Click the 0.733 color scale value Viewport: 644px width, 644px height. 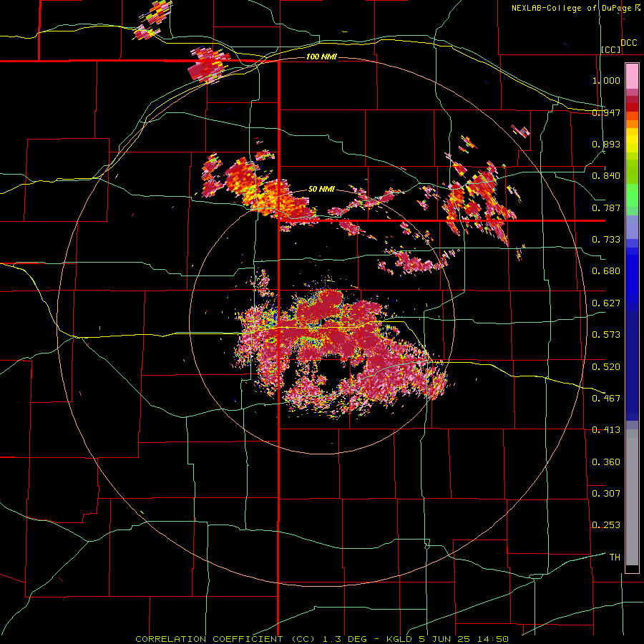tap(606, 240)
